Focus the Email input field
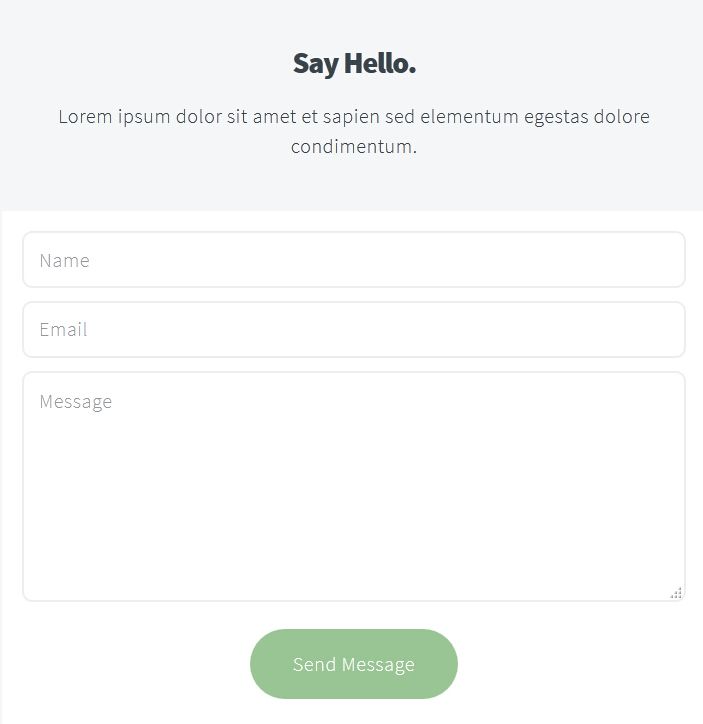This screenshot has width=703, height=724. 353,330
